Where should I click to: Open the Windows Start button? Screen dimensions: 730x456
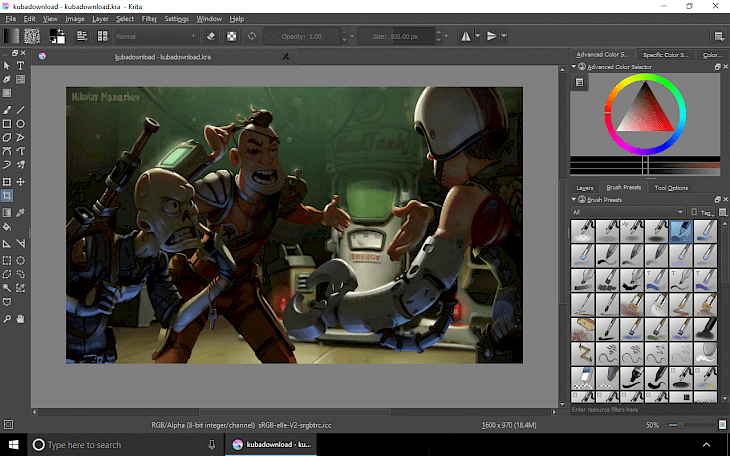14,445
